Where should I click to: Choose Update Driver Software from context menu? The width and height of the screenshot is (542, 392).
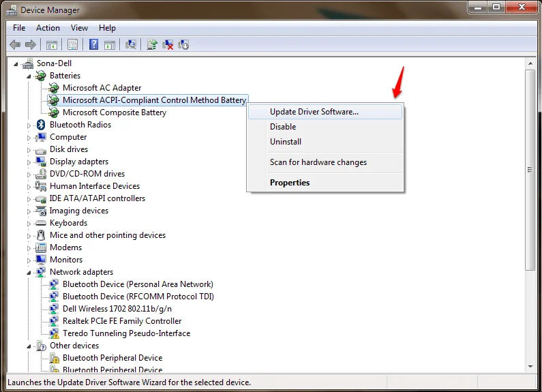coord(325,112)
